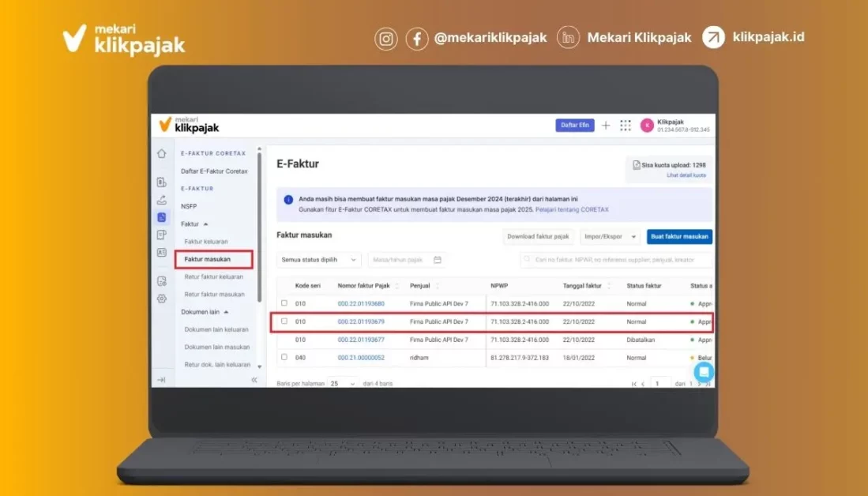Click the invoice search input field
The height and width of the screenshot is (496, 868).
616,260
